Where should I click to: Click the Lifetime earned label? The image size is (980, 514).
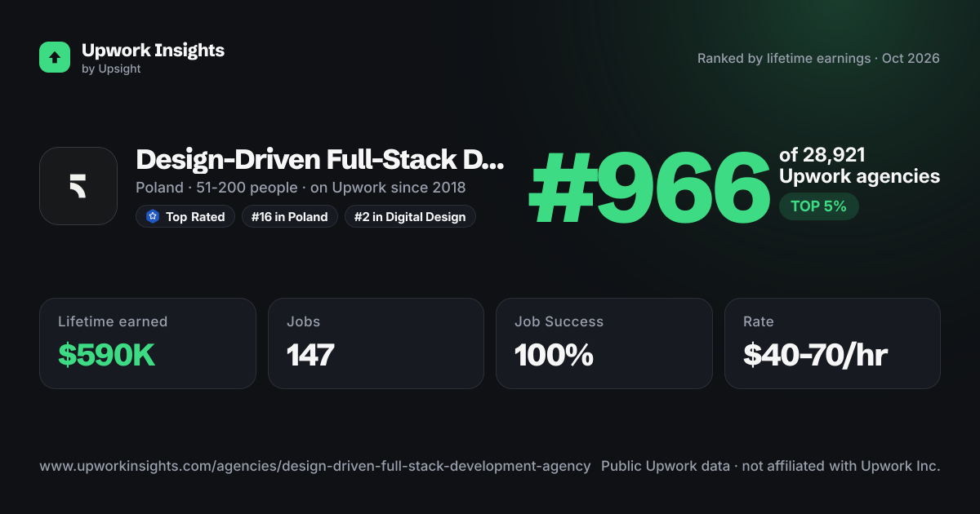coord(113,321)
